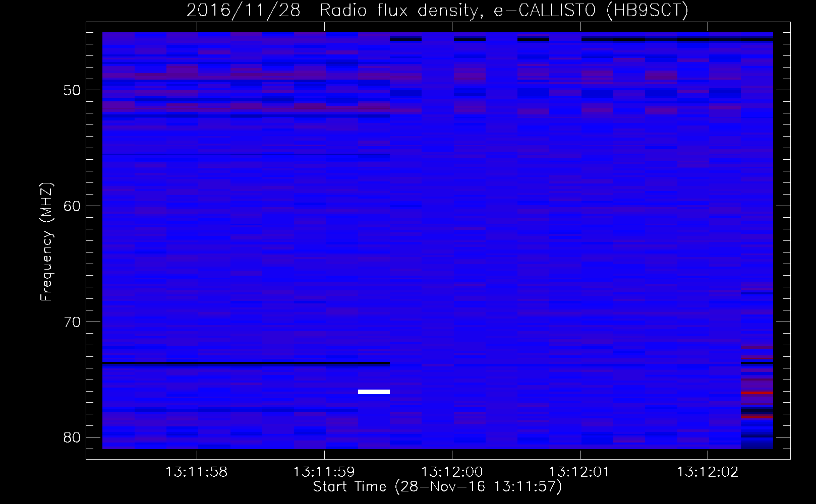This screenshot has width=816, height=504.
Task: Click the bright red line in the last column
Action: (x=757, y=392)
